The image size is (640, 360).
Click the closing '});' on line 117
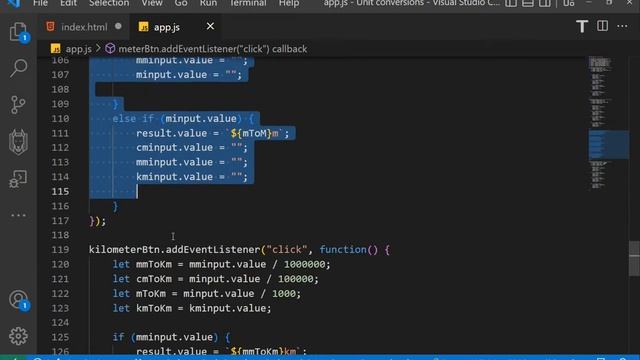(98, 221)
